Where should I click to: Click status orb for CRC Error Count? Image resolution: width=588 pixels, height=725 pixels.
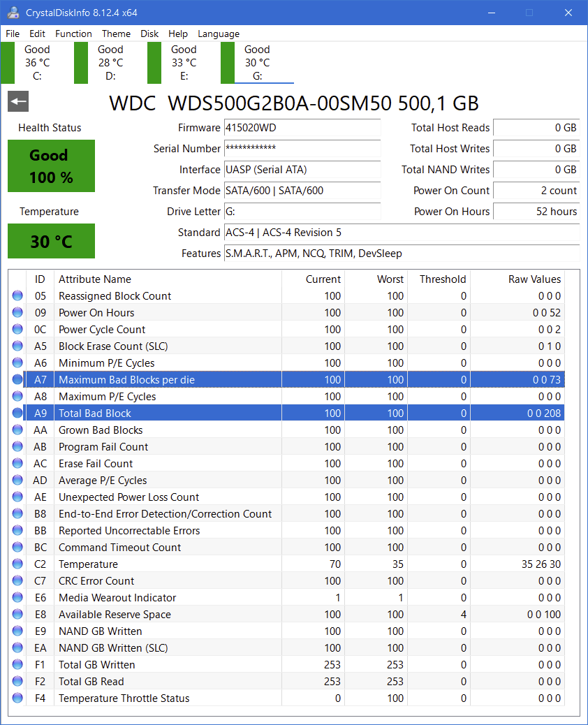pos(17,581)
